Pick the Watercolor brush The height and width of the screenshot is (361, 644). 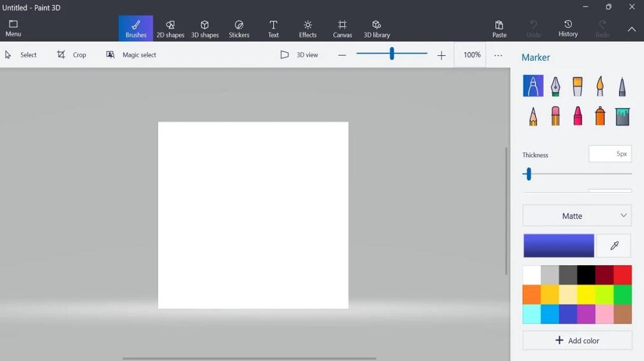click(x=600, y=86)
